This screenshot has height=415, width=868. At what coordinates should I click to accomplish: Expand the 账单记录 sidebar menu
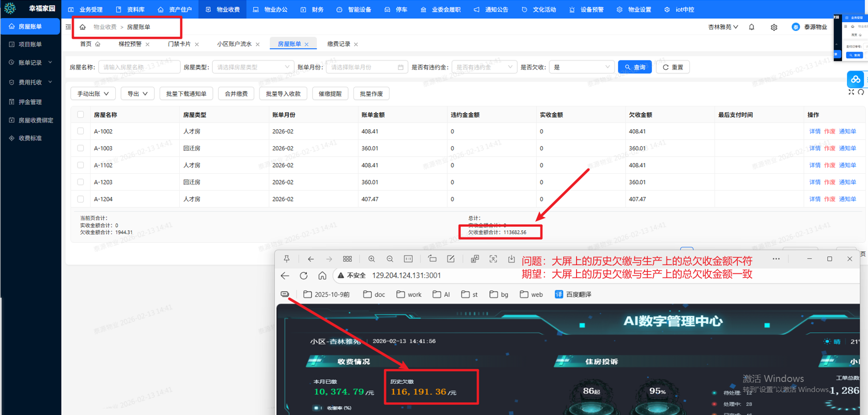coord(30,63)
